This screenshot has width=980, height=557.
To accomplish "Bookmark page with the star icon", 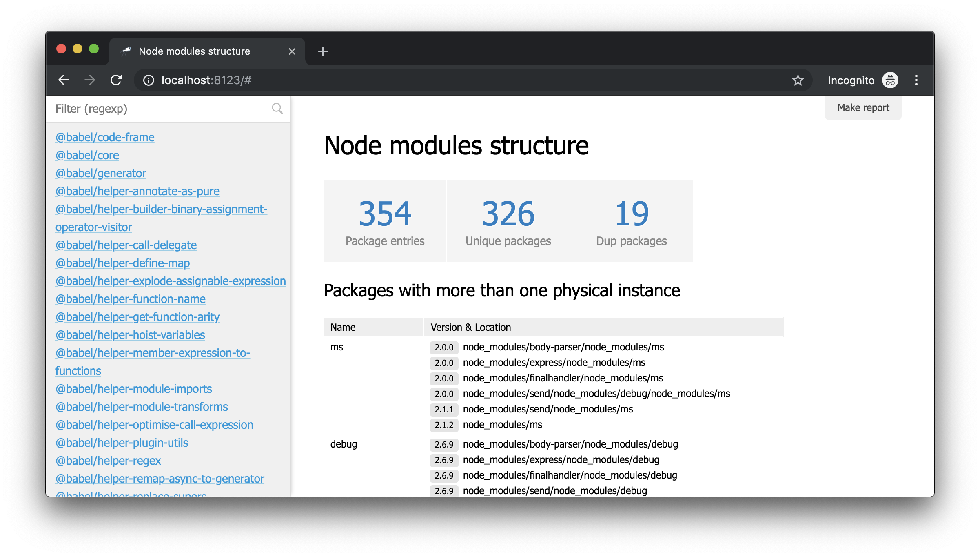I will [x=798, y=80].
